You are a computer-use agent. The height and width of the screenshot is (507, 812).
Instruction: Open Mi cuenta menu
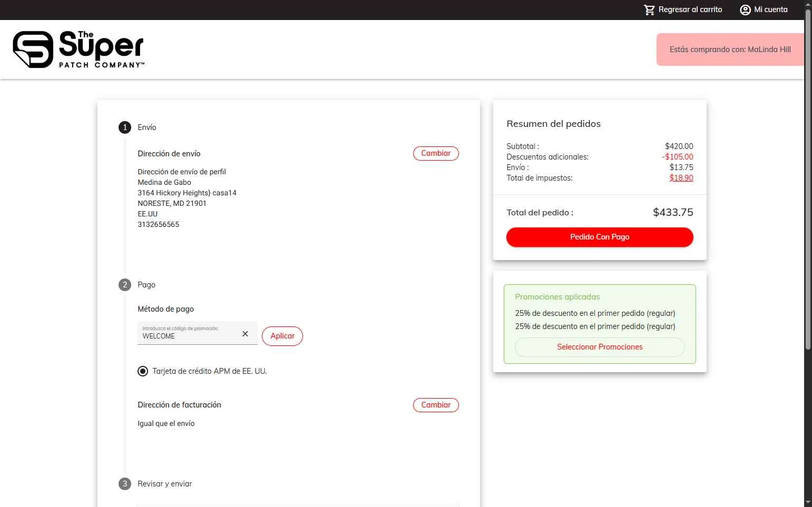[770, 9]
